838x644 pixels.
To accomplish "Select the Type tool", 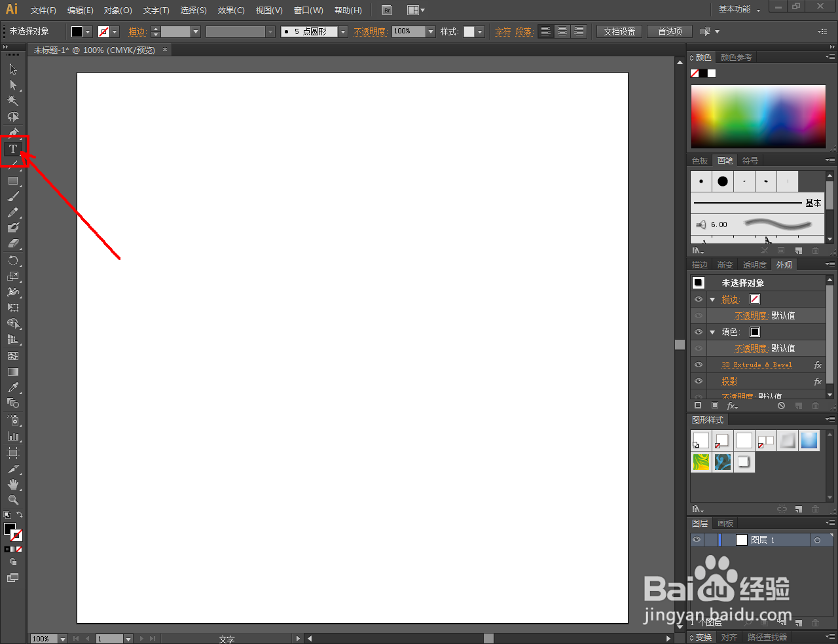I will click(x=12, y=149).
